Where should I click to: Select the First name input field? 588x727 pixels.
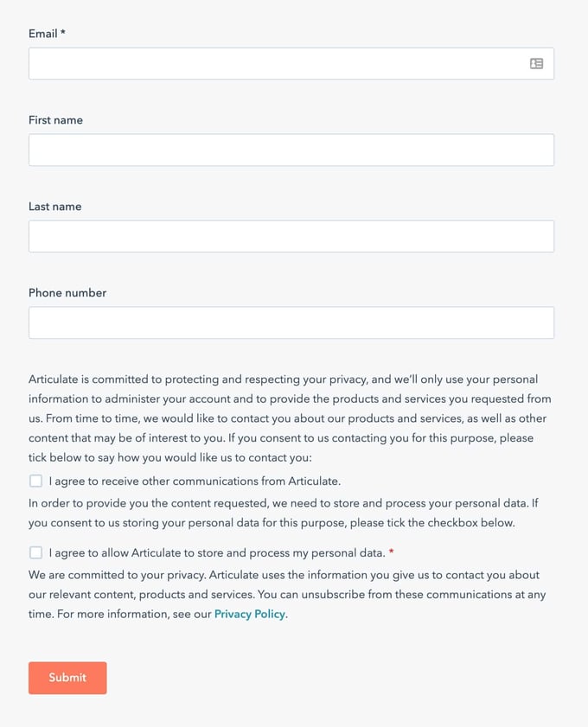point(259,150)
